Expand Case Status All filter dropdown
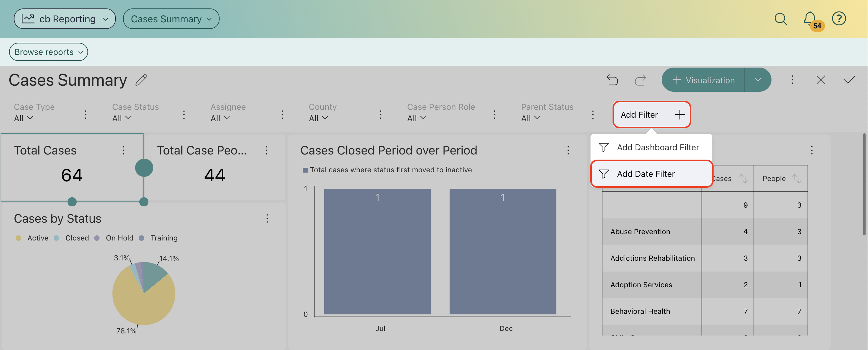 pos(122,118)
